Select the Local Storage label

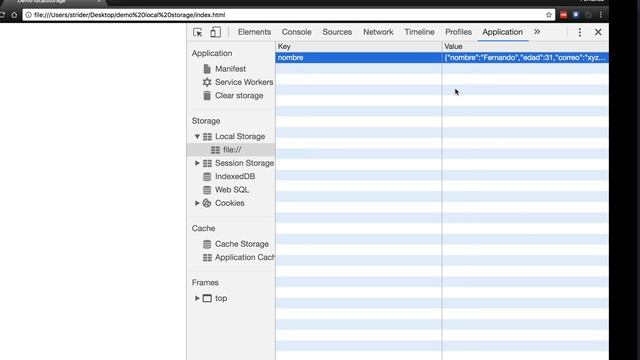(x=240, y=136)
